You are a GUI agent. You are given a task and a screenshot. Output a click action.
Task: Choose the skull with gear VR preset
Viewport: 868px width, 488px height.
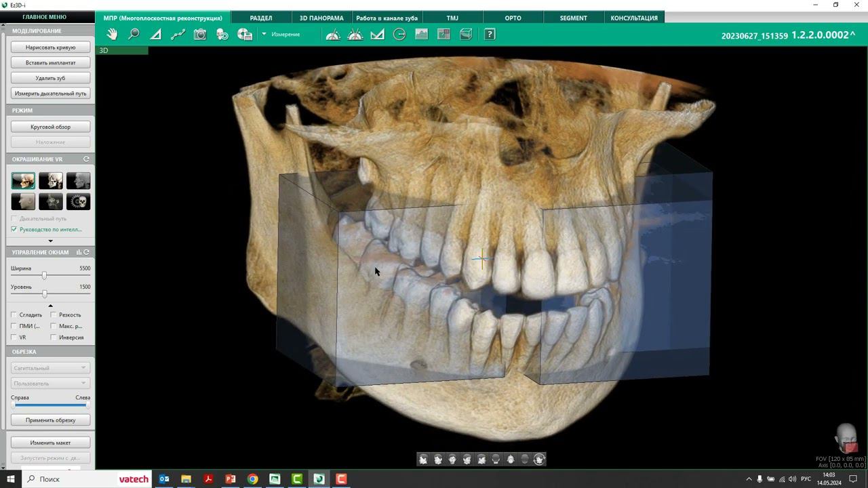click(78, 201)
